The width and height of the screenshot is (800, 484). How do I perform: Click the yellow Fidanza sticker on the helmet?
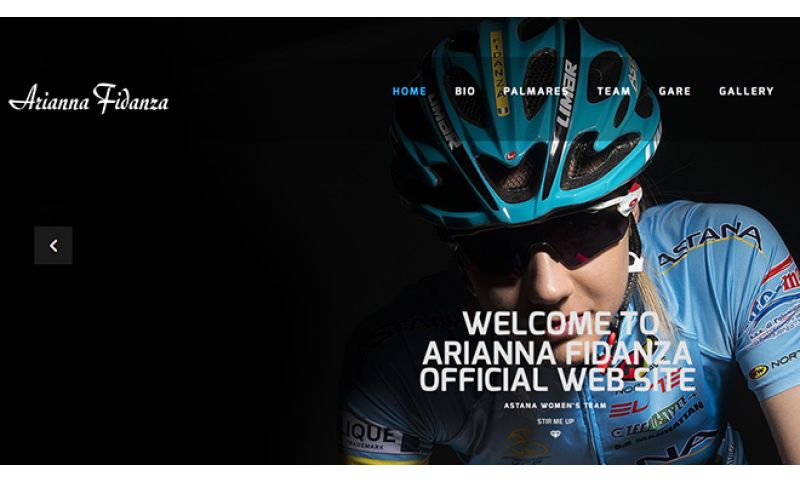(499, 72)
